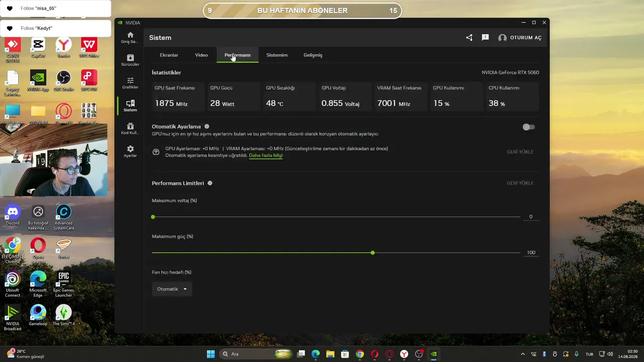
Task: Click the feedback icon in NVIDIA header
Action: [485, 38]
